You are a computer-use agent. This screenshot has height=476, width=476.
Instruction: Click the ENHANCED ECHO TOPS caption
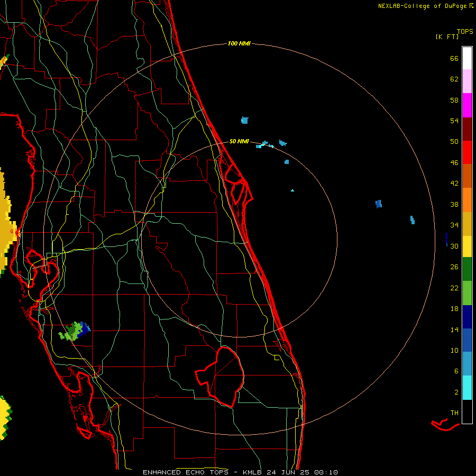(185, 472)
